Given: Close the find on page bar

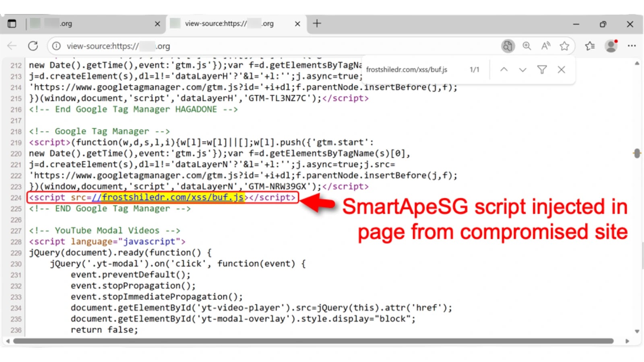Looking at the screenshot, I should [561, 70].
